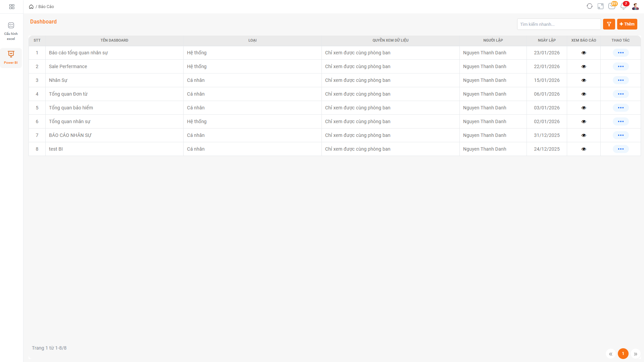Toggle fullscreen with the expand icon
Image resolution: width=644 pixels, height=362 pixels.
pos(600,6)
